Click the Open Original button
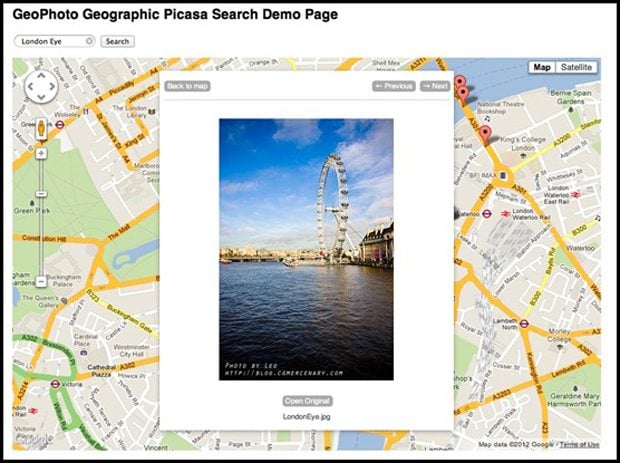 click(307, 400)
